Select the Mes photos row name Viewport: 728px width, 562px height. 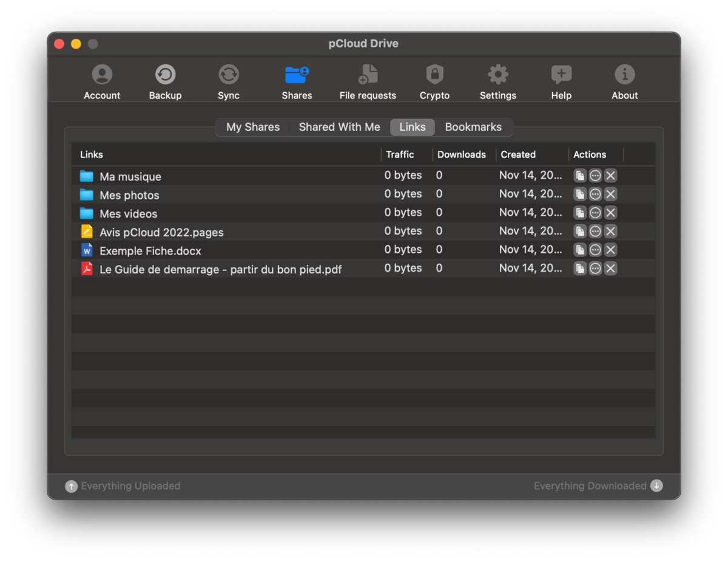(x=129, y=195)
